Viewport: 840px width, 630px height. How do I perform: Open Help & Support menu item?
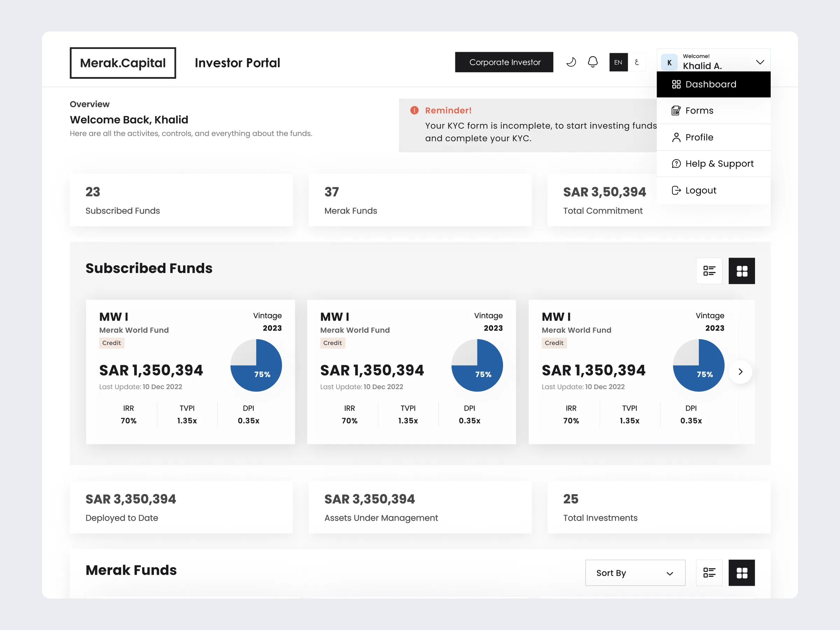pyautogui.click(x=714, y=164)
